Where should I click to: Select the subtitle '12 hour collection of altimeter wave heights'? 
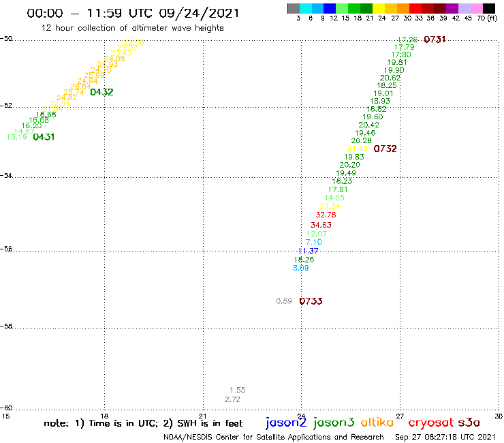tap(132, 28)
